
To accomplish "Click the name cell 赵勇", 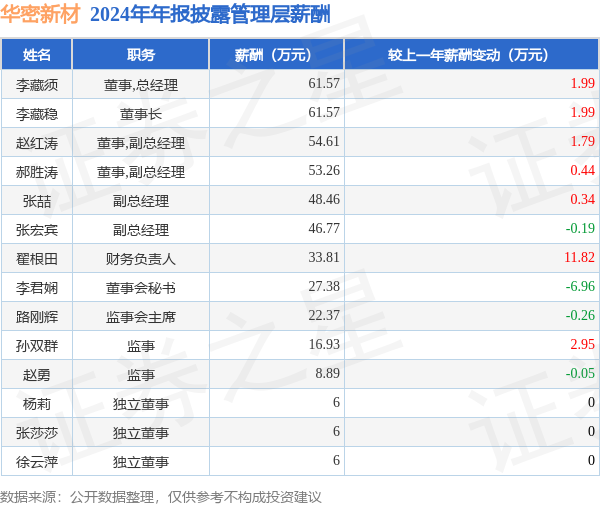I will coord(37,375).
